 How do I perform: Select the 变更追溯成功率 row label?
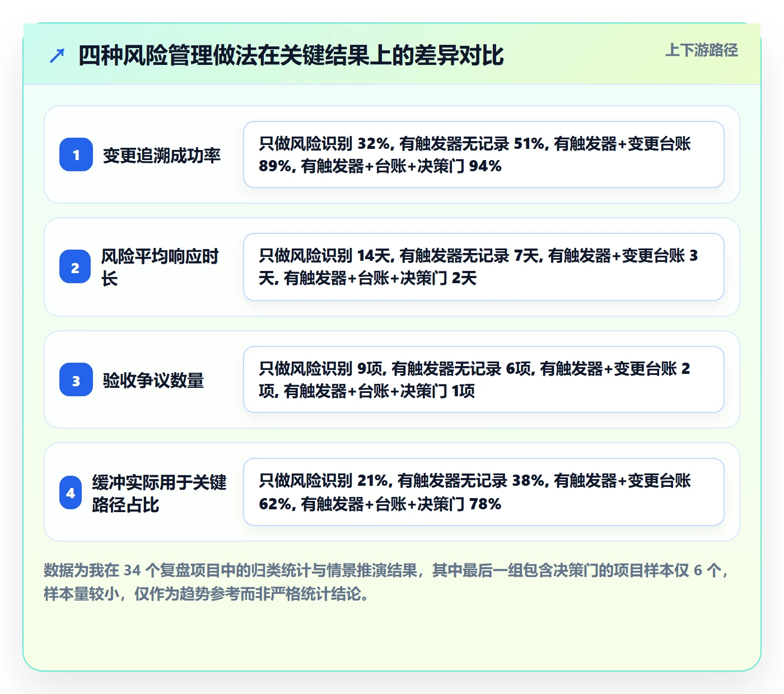tap(162, 155)
